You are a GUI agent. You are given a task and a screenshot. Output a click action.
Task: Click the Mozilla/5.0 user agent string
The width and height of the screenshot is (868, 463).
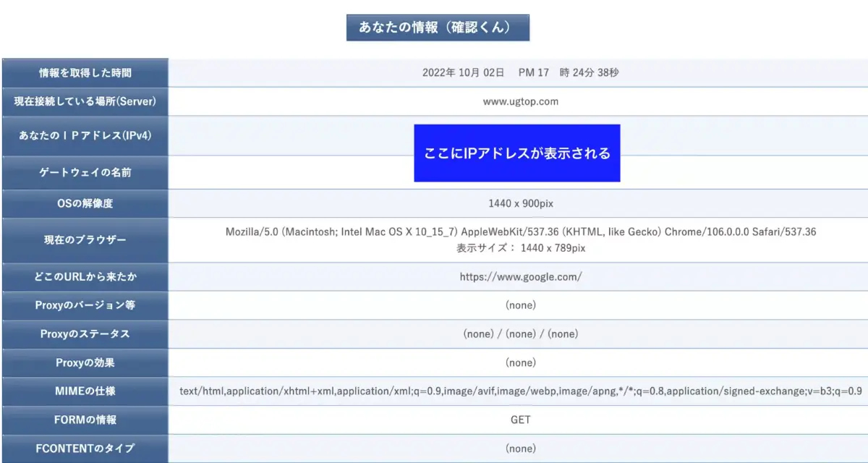520,233
